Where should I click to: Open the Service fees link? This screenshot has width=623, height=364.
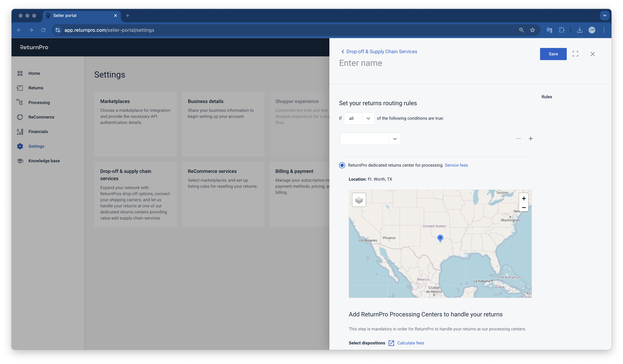pos(456,165)
